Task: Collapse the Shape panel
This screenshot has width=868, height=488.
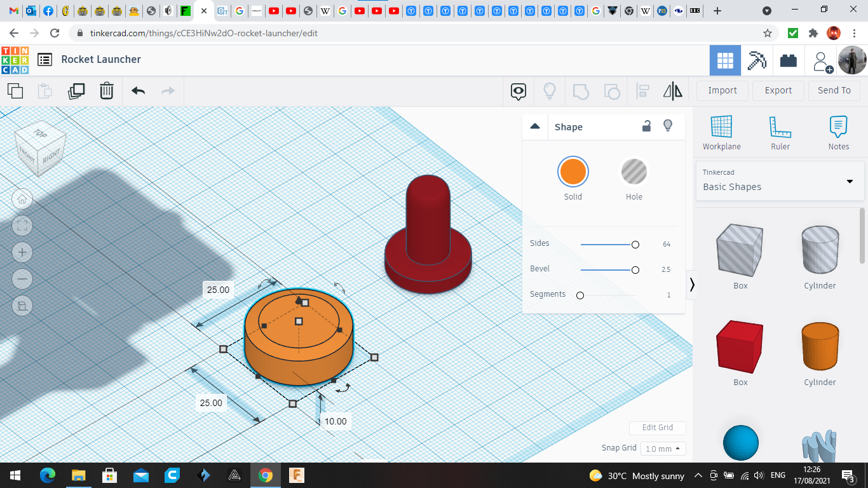Action: pos(535,126)
